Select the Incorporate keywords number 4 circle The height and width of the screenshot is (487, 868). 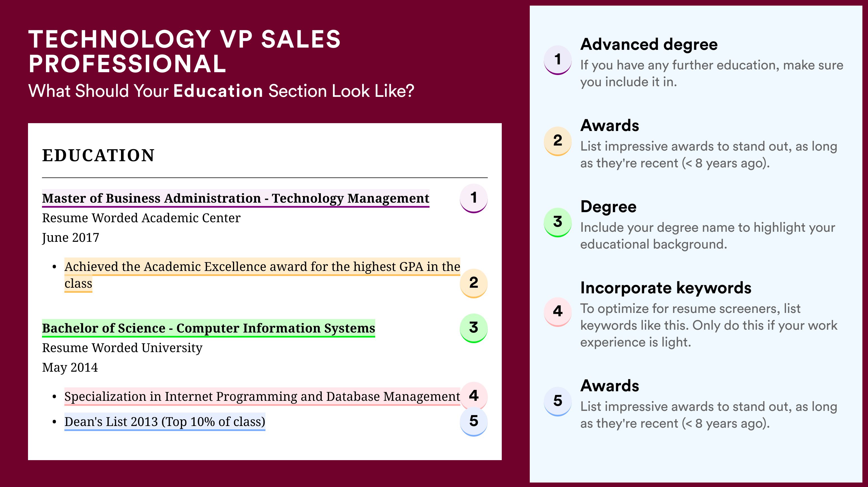[558, 312]
